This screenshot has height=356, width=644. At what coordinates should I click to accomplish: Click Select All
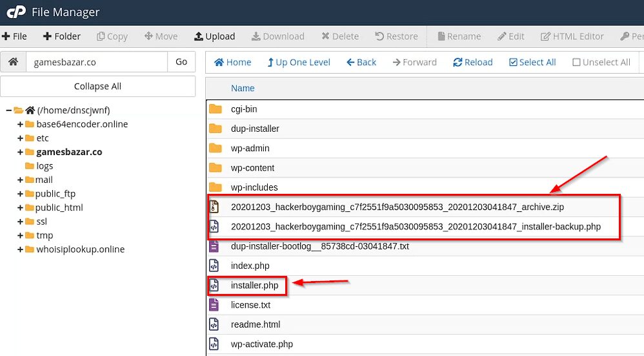tap(532, 62)
